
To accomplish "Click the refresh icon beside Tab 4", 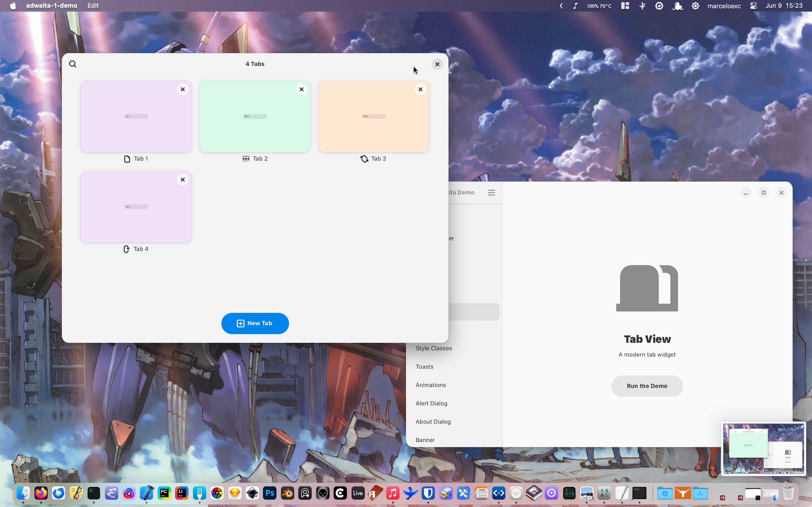I will point(126,249).
